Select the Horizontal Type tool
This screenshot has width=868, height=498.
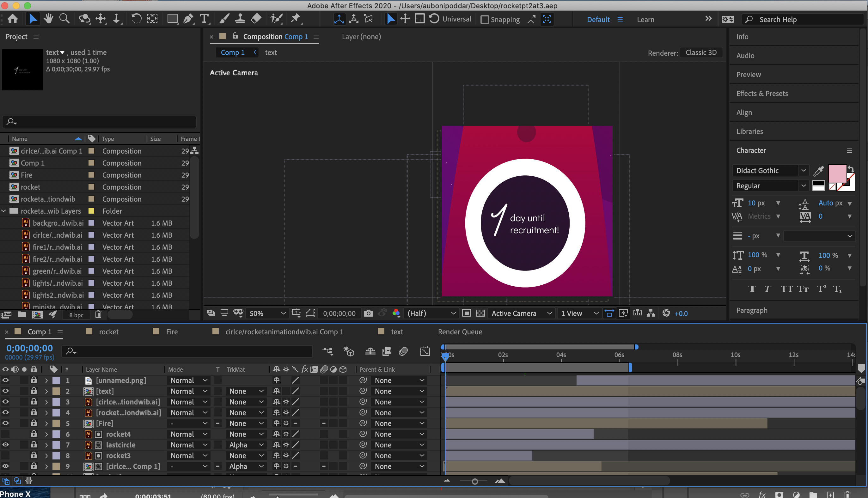point(204,19)
